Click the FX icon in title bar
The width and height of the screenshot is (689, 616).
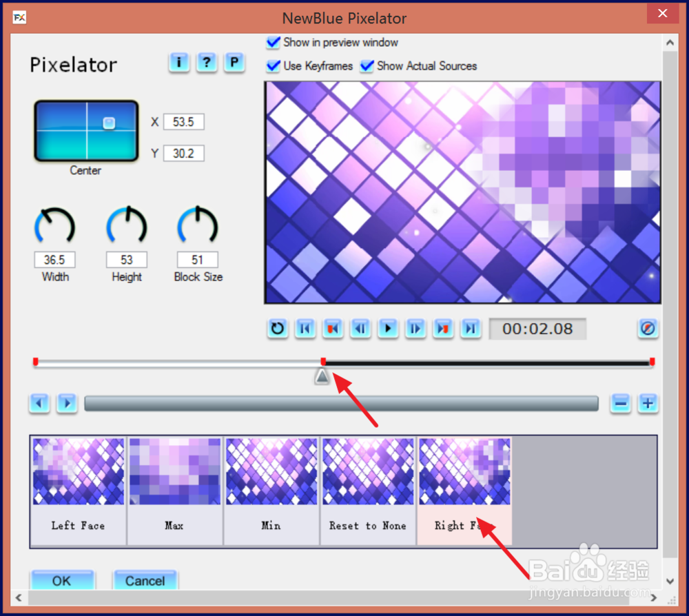point(19,18)
